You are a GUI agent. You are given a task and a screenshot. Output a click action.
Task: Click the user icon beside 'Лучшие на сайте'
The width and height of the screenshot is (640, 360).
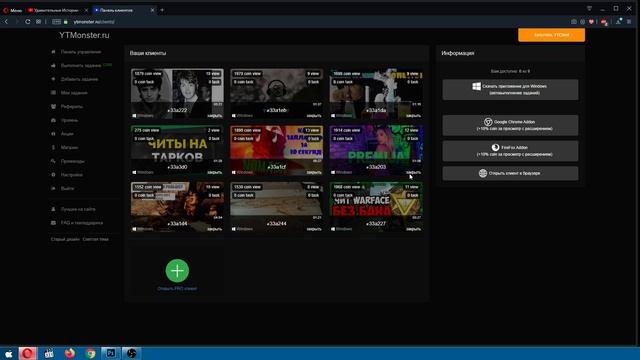(53, 209)
